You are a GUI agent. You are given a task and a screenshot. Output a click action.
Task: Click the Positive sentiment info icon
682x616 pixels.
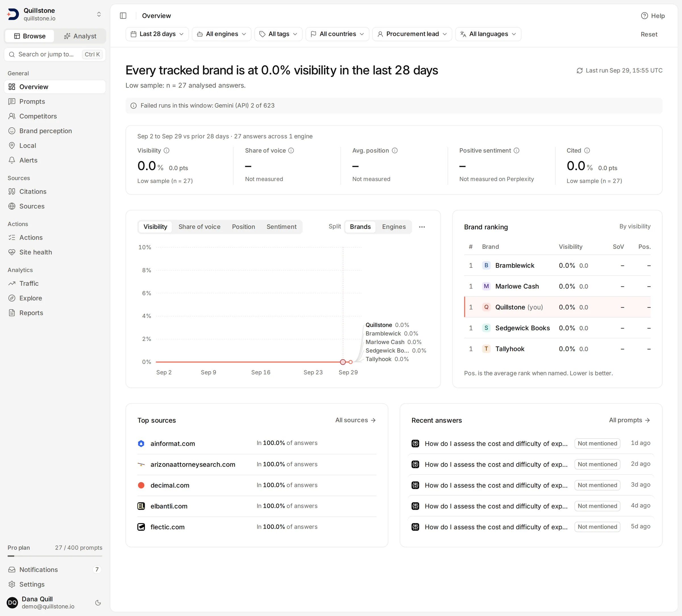coord(516,150)
